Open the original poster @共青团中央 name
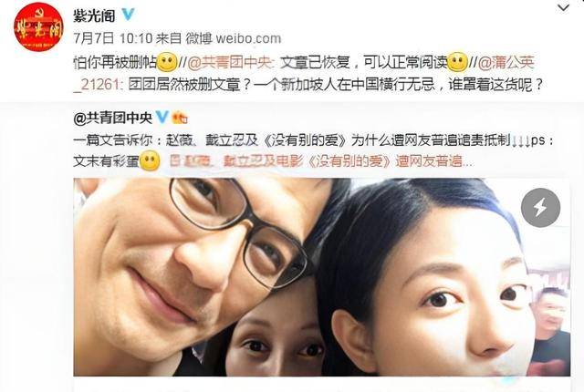The width and height of the screenshot is (584, 392). [x=113, y=118]
